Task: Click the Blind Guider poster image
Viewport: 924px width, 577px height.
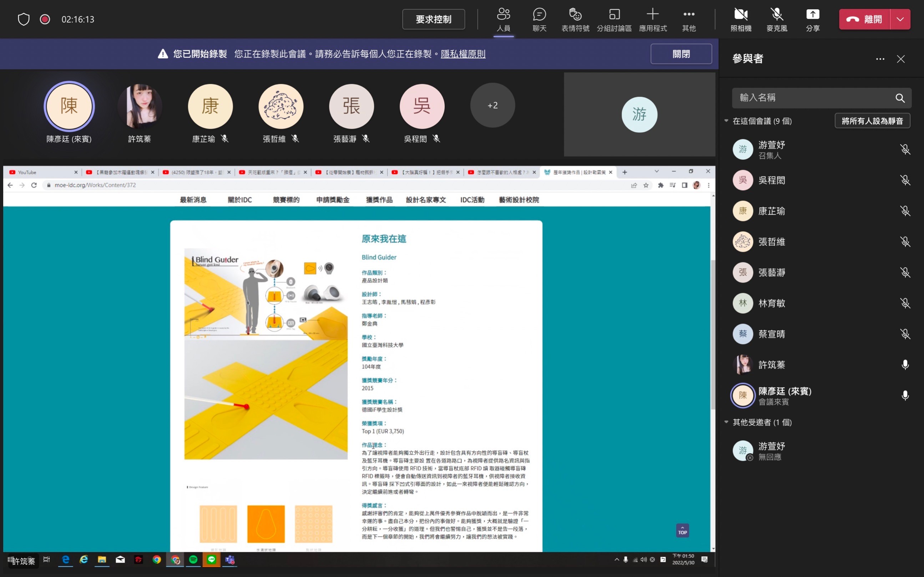Action: [266, 353]
